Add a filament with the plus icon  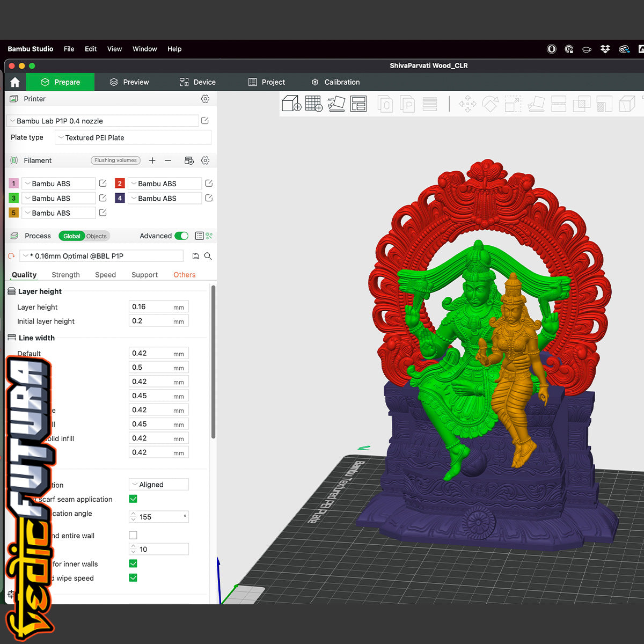[x=152, y=160]
